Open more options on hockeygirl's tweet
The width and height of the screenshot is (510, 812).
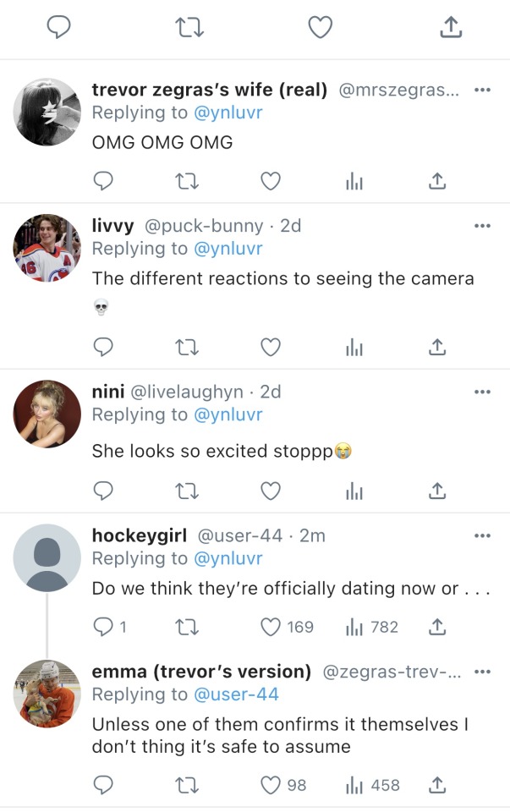pos(482,535)
